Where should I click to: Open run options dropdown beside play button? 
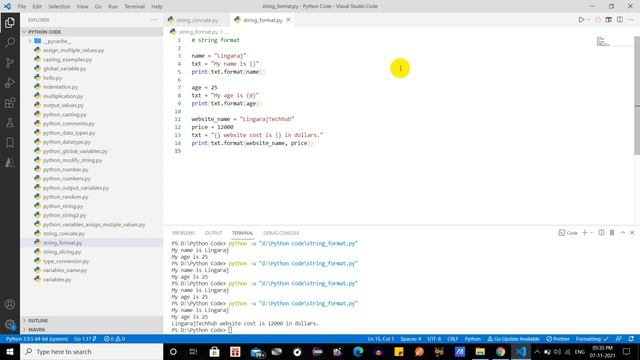click(x=588, y=20)
